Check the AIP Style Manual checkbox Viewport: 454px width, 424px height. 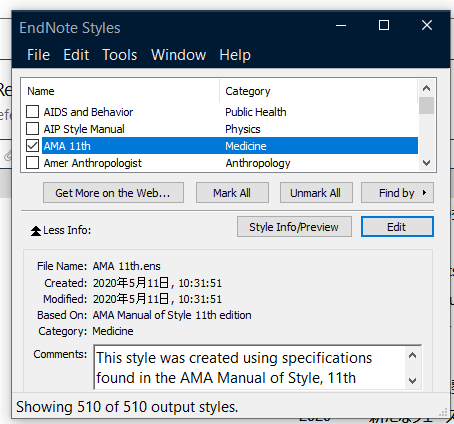pos(32,129)
